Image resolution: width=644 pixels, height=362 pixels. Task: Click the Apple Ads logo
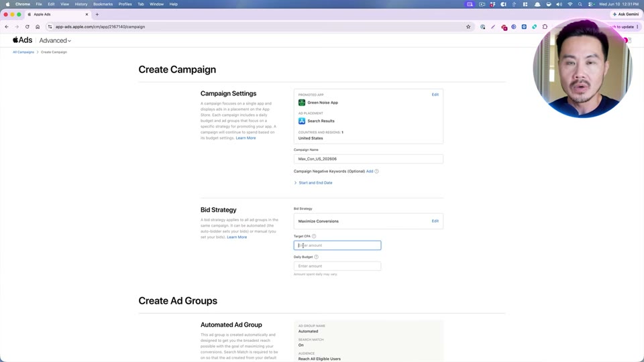click(22, 40)
